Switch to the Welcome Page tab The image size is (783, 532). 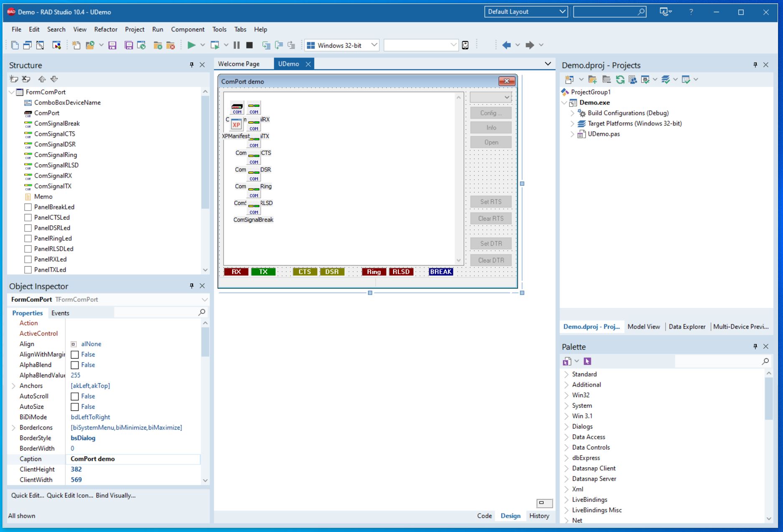point(239,64)
